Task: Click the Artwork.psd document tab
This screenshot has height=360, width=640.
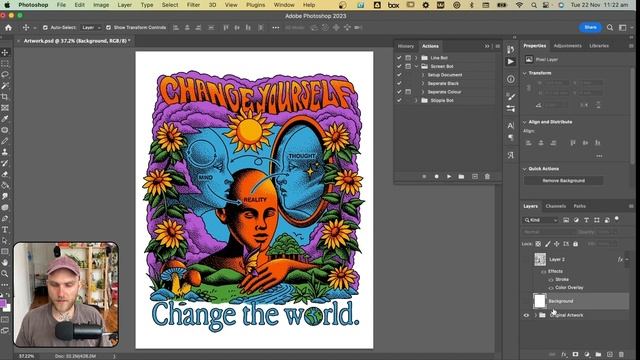Action: 76,41
